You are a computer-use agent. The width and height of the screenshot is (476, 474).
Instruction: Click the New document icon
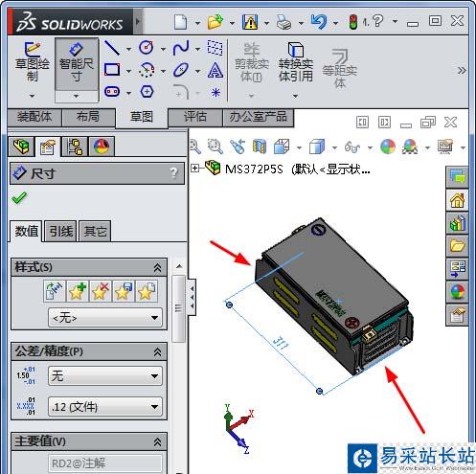(x=181, y=22)
